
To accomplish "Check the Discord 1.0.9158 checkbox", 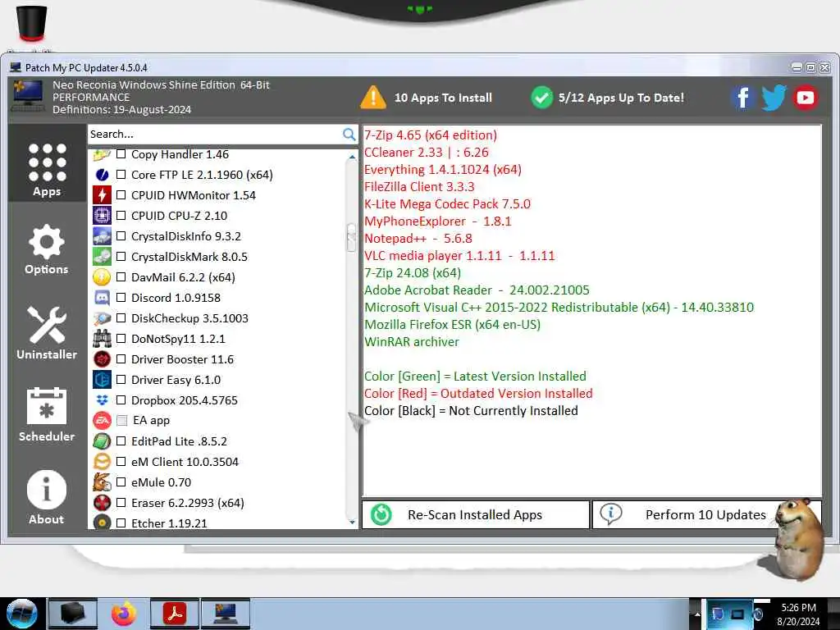I will pos(121,297).
